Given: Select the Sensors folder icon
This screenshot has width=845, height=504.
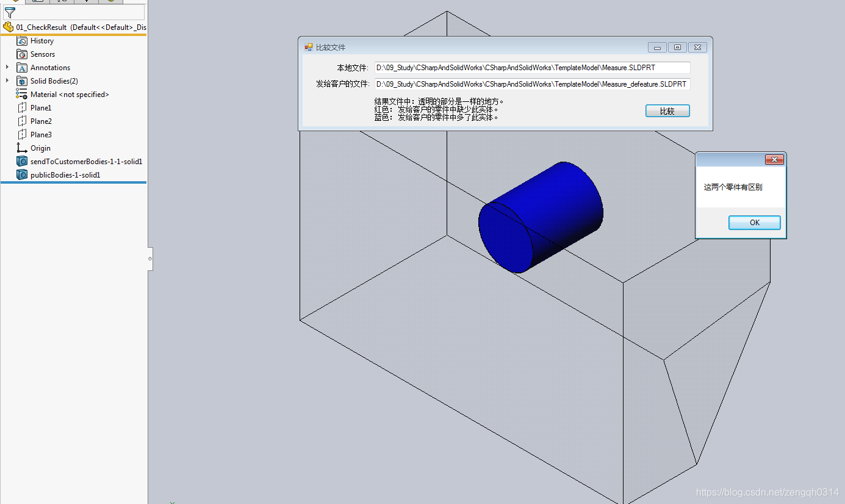Looking at the screenshot, I should tap(22, 54).
